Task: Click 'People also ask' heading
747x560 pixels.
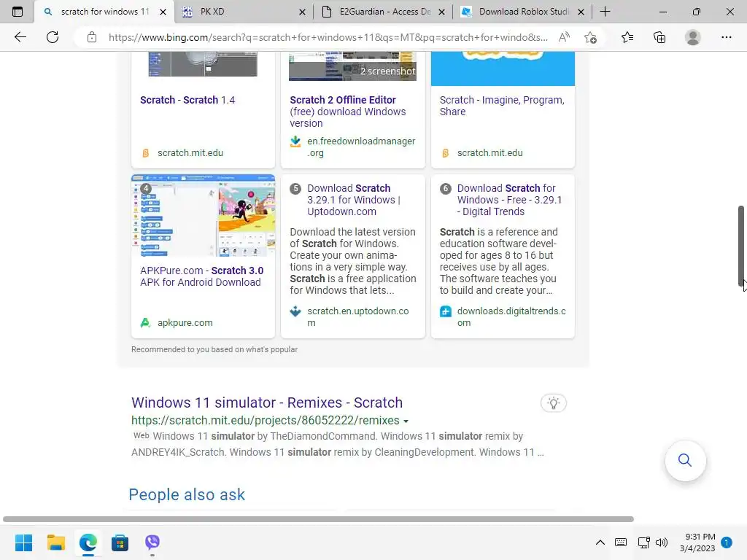Action: [x=187, y=495]
